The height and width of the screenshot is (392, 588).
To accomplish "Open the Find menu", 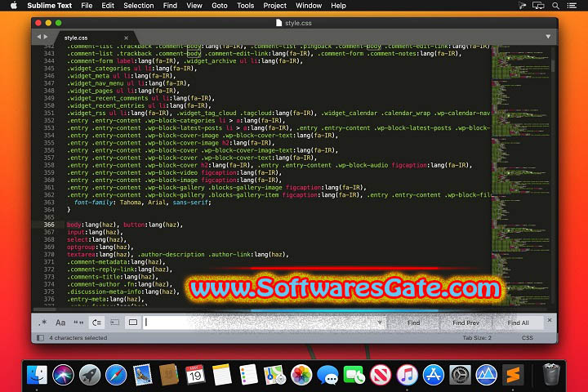I will [170, 6].
